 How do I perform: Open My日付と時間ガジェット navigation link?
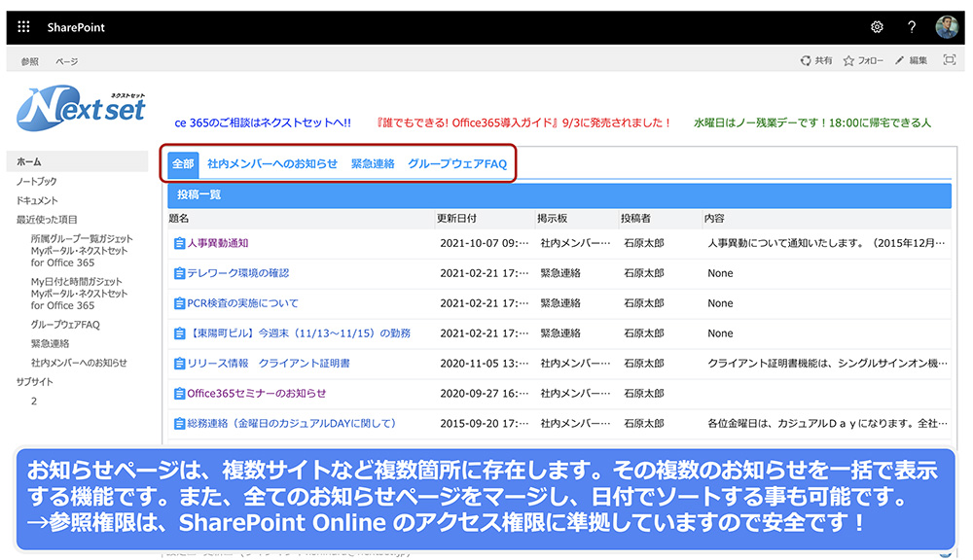point(79,294)
